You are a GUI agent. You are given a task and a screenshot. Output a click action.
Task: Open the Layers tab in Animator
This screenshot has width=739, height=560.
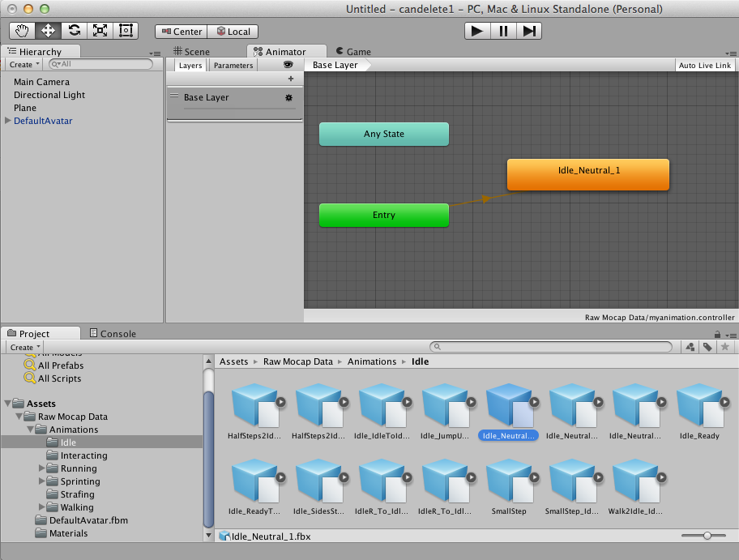[190, 66]
